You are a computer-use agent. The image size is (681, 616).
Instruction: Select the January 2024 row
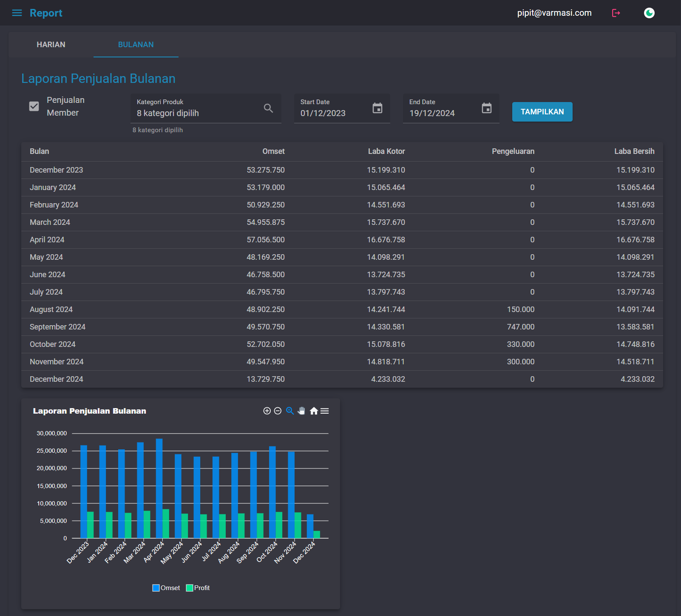coord(342,187)
